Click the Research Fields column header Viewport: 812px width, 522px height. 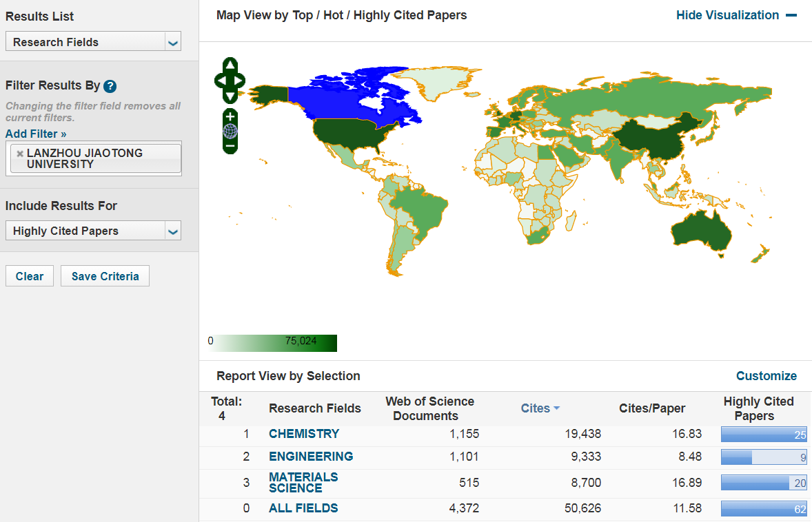(x=315, y=408)
